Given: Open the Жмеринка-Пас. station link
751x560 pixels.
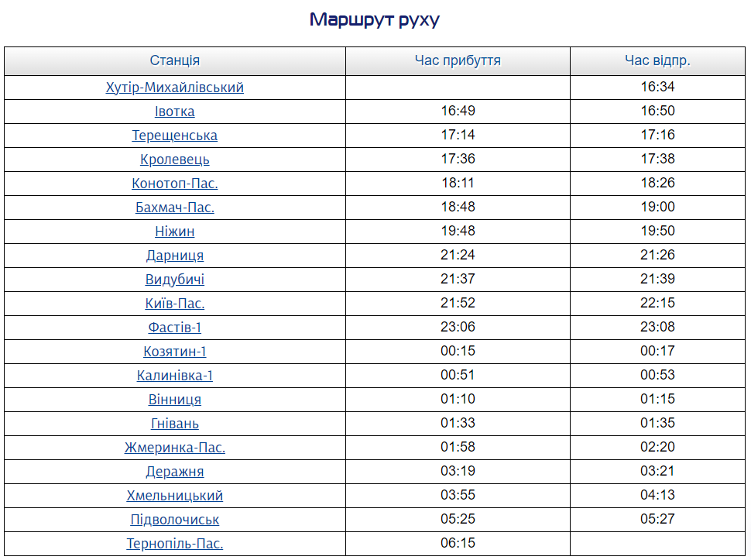Looking at the screenshot, I should [x=174, y=448].
